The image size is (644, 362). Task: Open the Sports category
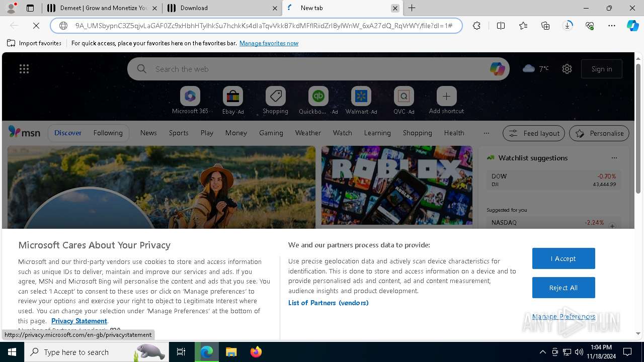click(x=179, y=133)
